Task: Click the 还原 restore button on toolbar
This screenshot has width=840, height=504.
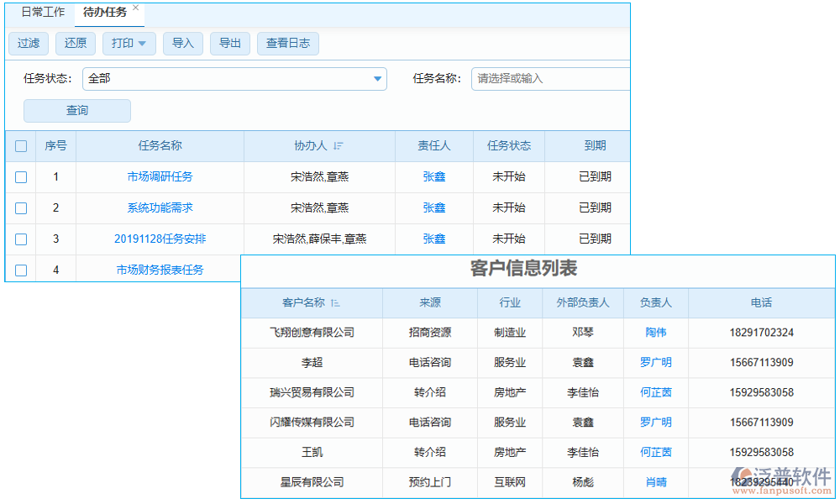Action: point(76,43)
